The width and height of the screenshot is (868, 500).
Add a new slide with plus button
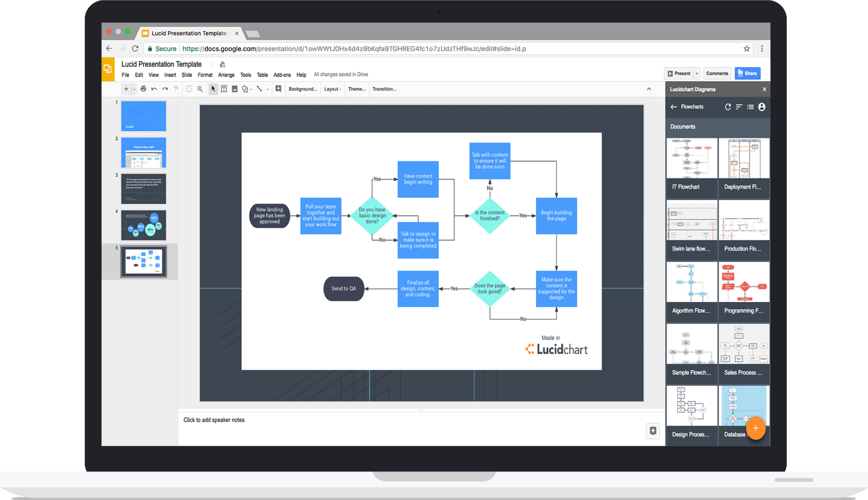coord(126,89)
